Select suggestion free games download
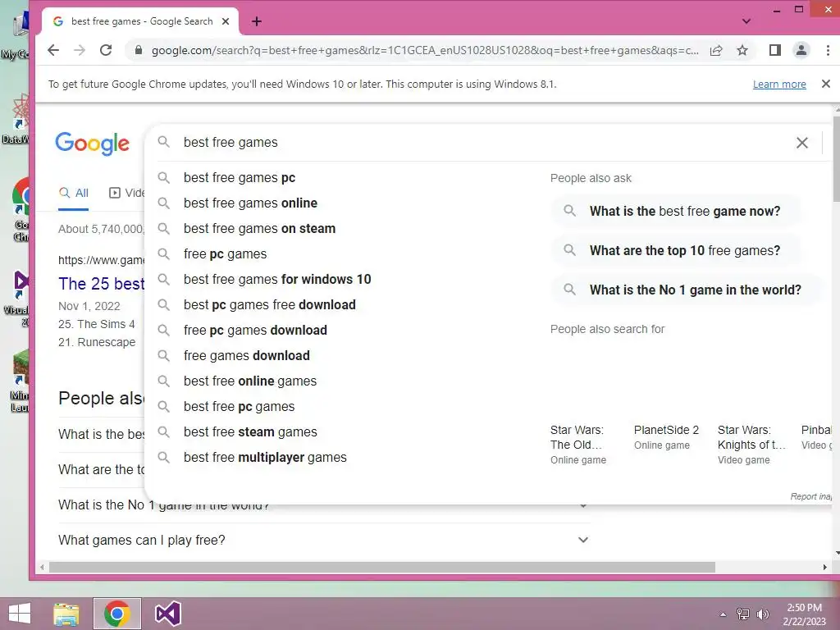The width and height of the screenshot is (840, 630). pos(246,356)
